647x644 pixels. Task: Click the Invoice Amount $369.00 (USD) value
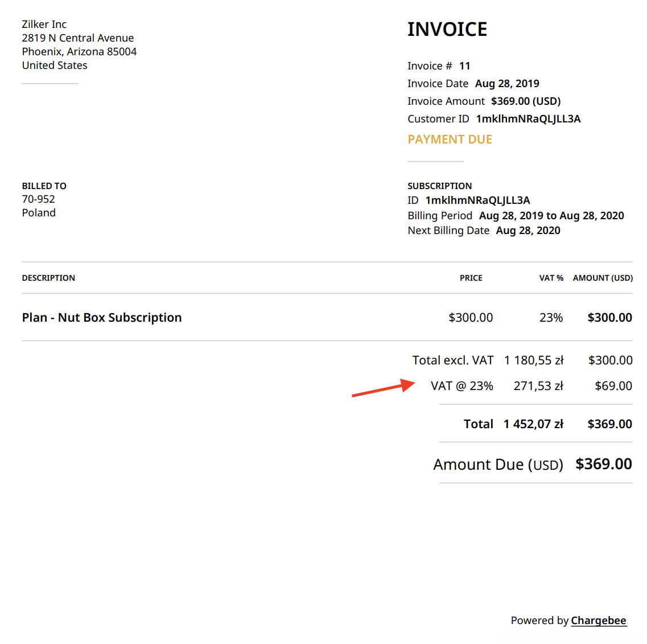click(x=525, y=101)
